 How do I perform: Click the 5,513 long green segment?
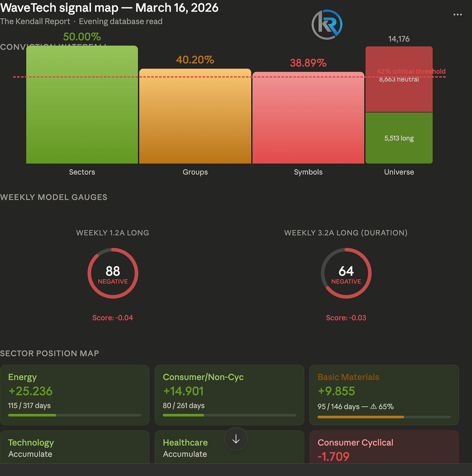coord(399,138)
